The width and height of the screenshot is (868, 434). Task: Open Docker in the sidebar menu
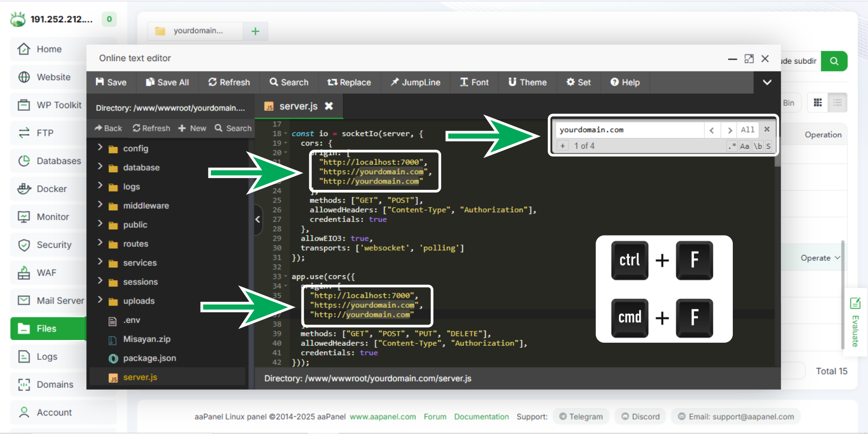coord(51,189)
